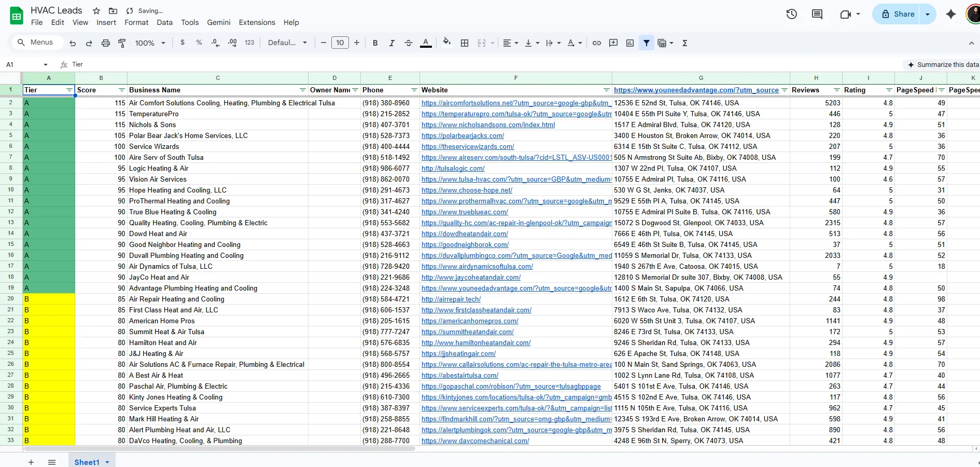The width and height of the screenshot is (980, 467).
Task: Decrease decimal places icon
Action: [216, 43]
